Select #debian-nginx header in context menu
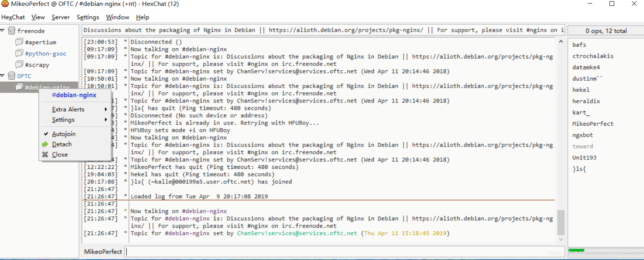This screenshot has height=260, width=644. pyautogui.click(x=74, y=95)
